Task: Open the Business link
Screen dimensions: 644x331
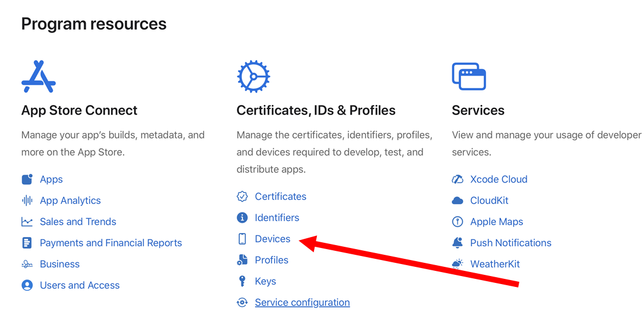Action: pos(59,264)
